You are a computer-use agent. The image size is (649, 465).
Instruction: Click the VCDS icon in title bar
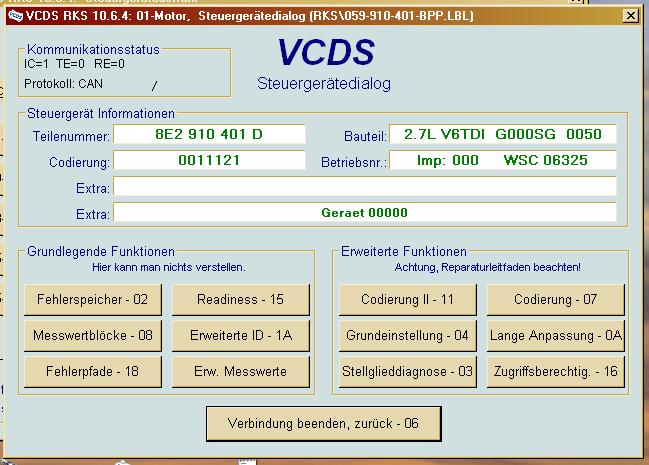(x=15, y=16)
